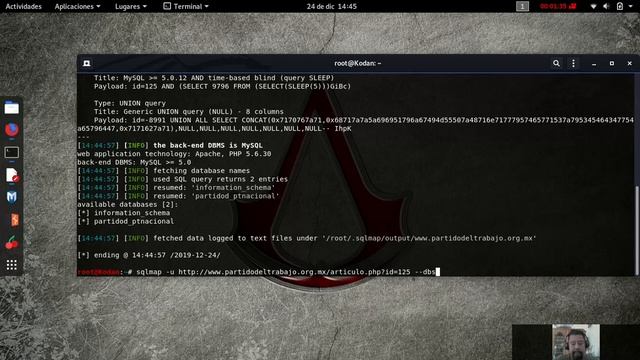Open the Actividades overview
The height and width of the screenshot is (360, 640).
pos(23,6)
